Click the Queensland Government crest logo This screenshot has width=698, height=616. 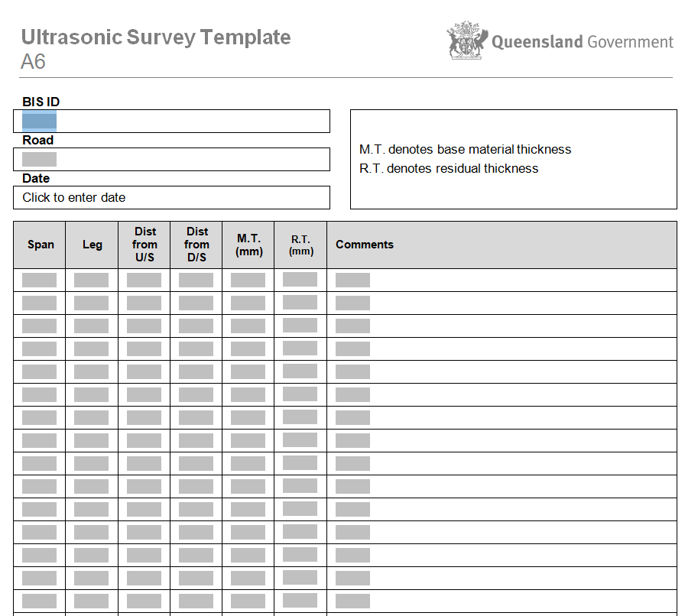pos(467,41)
